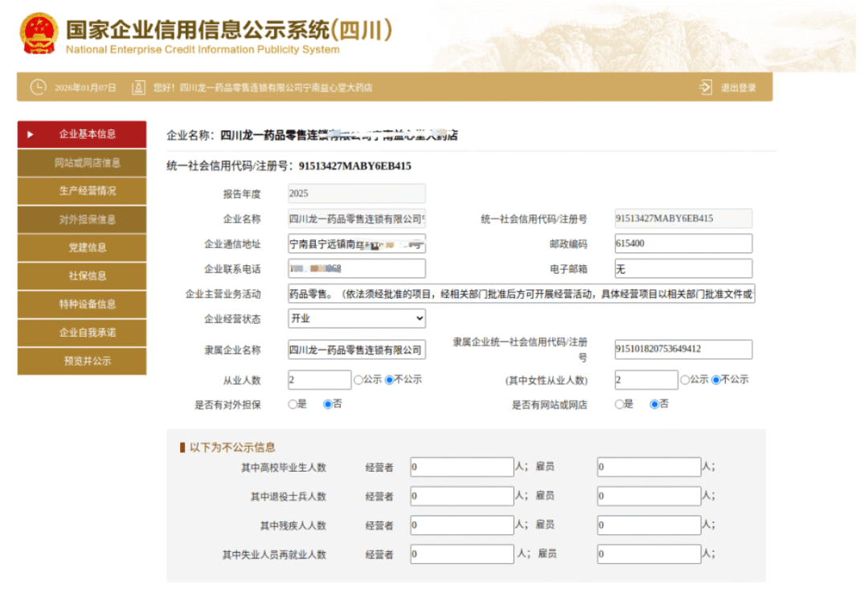Click the exit arrow icon beside 退出登录
Viewport: 868px width, 589px height.
point(705,87)
